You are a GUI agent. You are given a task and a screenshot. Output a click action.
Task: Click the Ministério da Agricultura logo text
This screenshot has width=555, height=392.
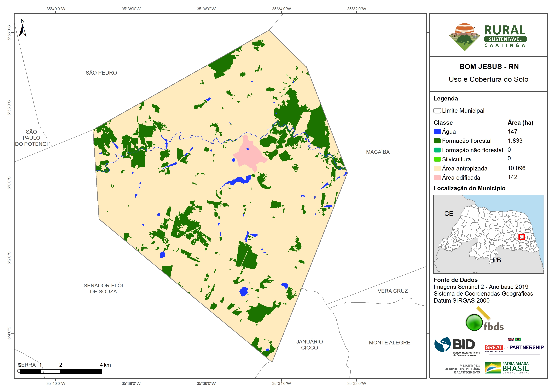click(x=462, y=369)
